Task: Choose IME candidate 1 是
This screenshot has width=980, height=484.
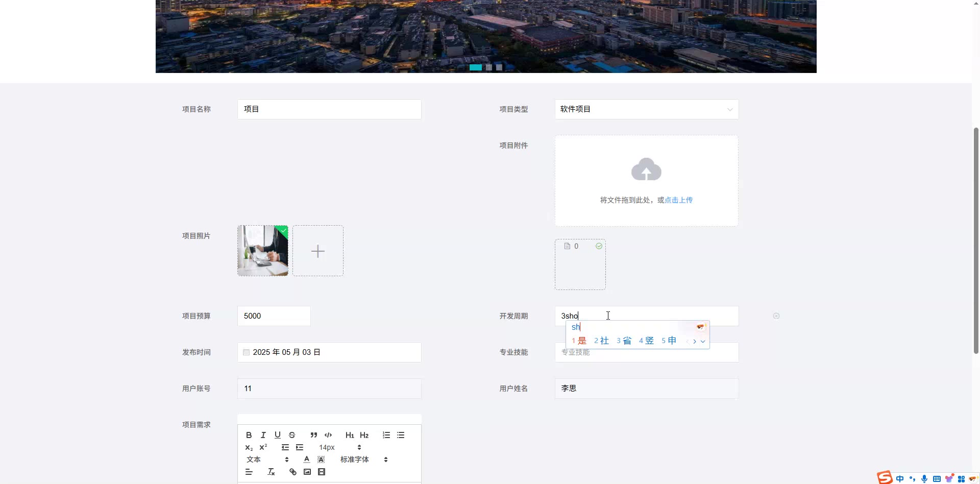Action: 579,341
